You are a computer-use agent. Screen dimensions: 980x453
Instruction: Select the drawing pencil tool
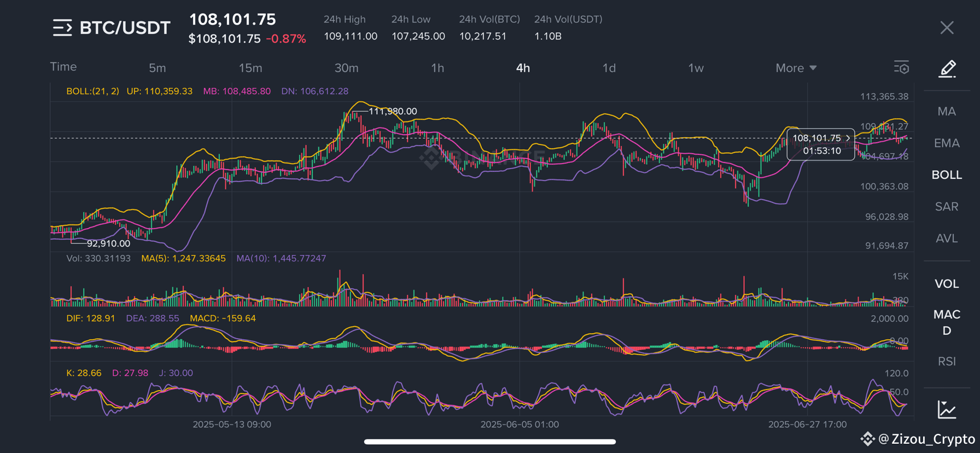(947, 69)
